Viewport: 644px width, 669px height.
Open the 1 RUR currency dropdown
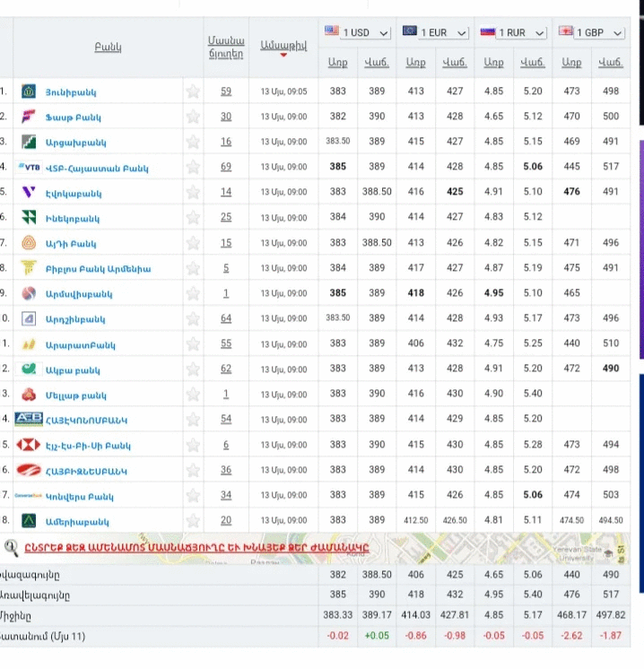tap(513, 32)
